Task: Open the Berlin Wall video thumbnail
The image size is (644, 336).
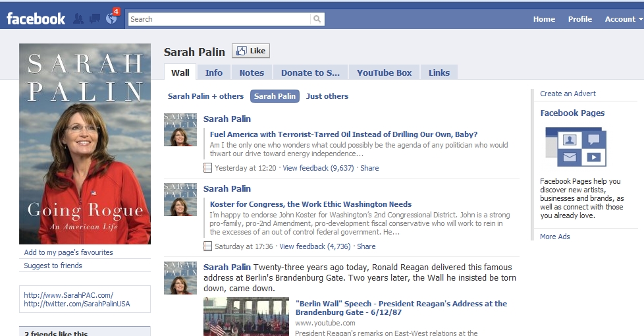Action: click(246, 317)
